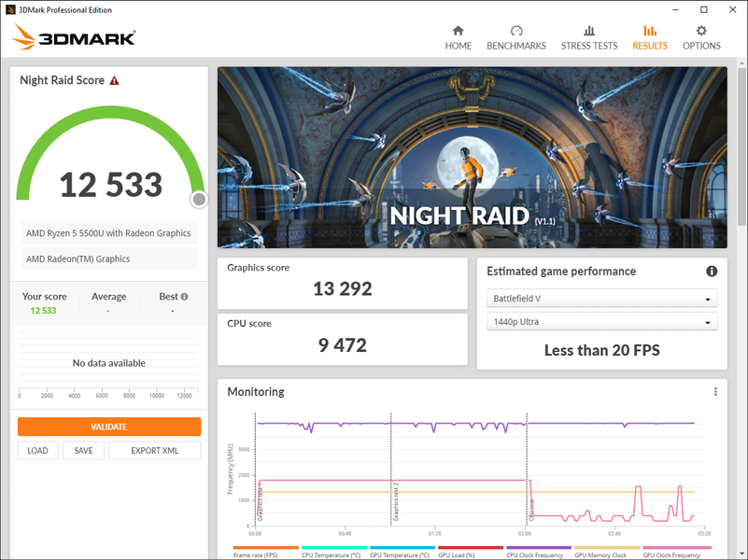Screen dimensions: 748x560
Task: Click the Night Raid banner image
Action: tap(473, 158)
